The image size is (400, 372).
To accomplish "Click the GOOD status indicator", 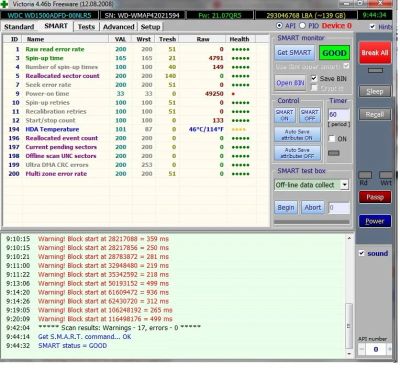I will tap(334, 53).
